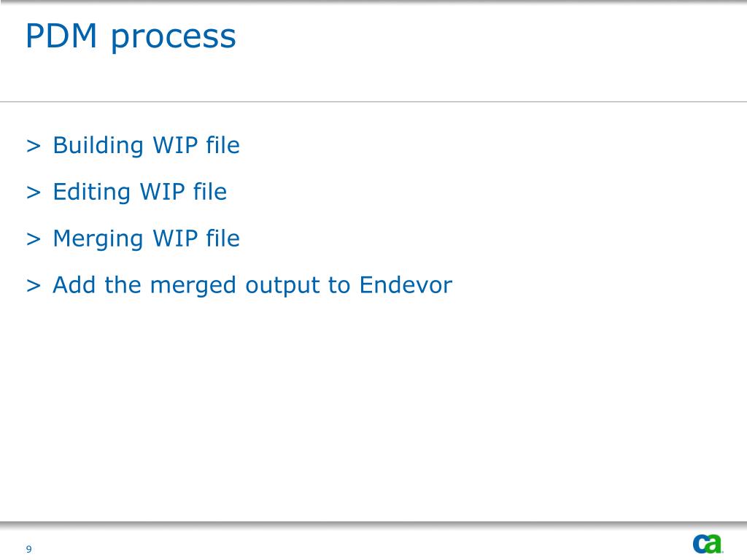Click the Building WIP file bullet text
This screenshot has width=747, height=560.
click(x=146, y=145)
